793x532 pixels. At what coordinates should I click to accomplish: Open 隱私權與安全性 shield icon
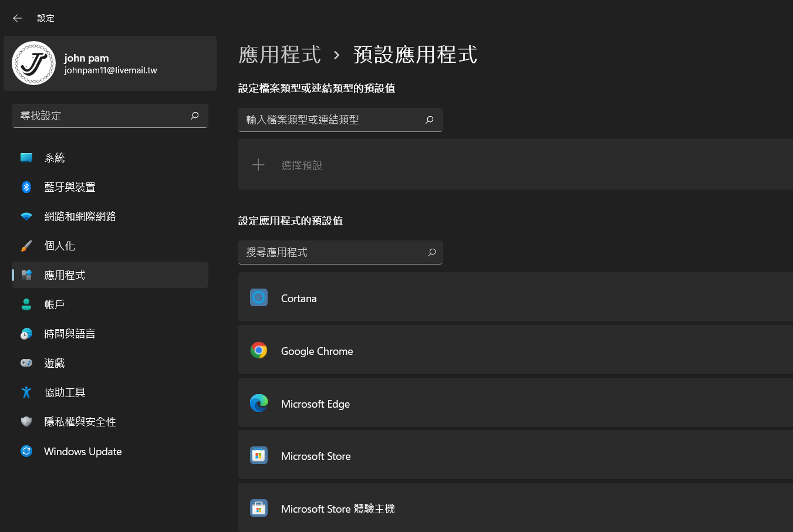coord(26,421)
